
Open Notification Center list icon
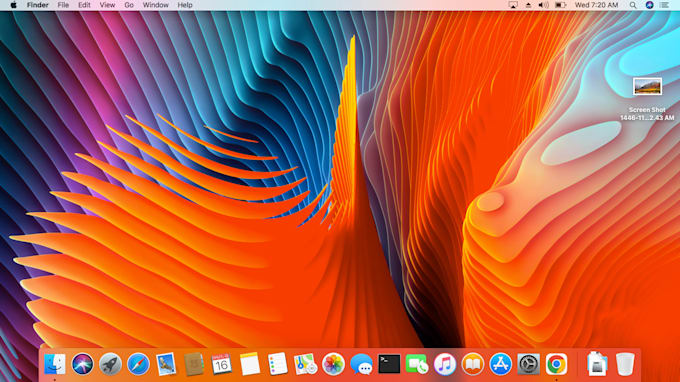(x=664, y=5)
